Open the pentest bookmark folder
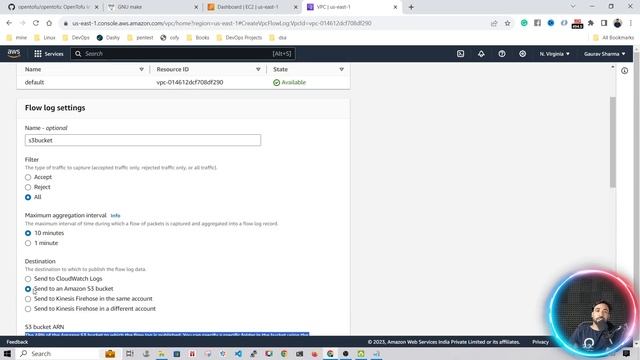 (x=140, y=38)
